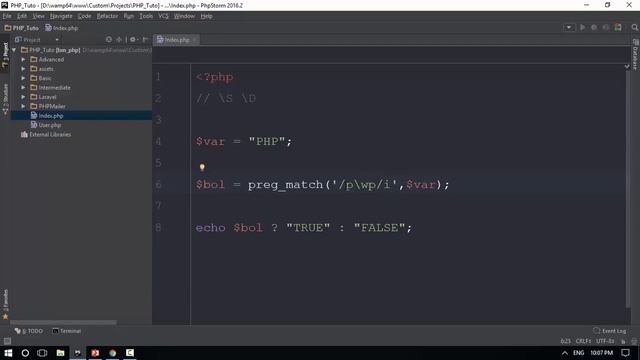Expand the Intermediate folder
640x360 pixels.
[x=23, y=87]
